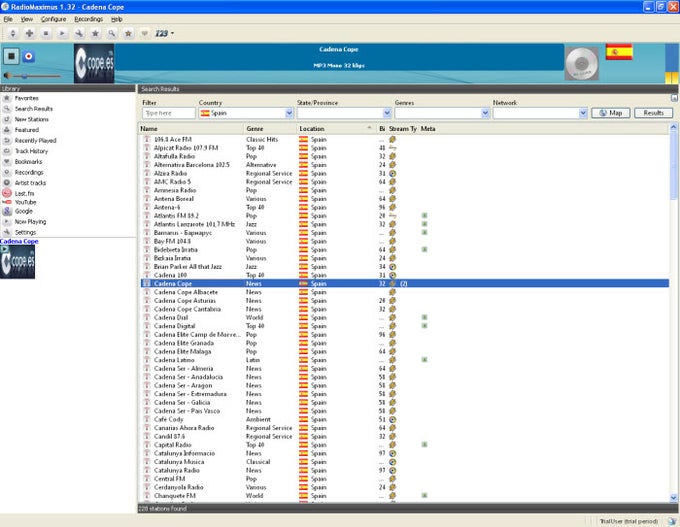
Task: Open the Configure menu
Action: click(x=53, y=19)
